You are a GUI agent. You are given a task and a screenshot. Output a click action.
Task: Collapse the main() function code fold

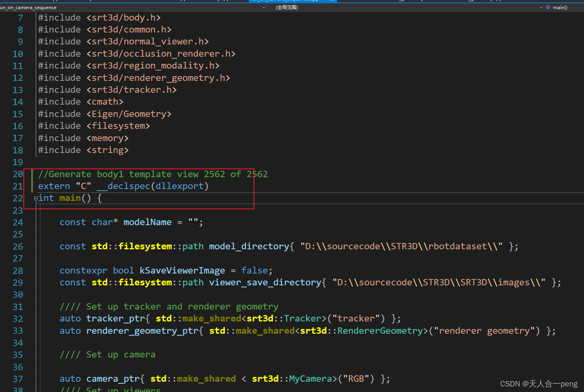coord(35,198)
